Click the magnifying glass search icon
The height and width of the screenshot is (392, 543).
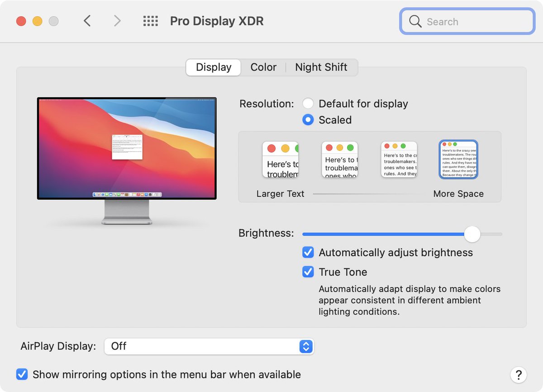point(415,21)
